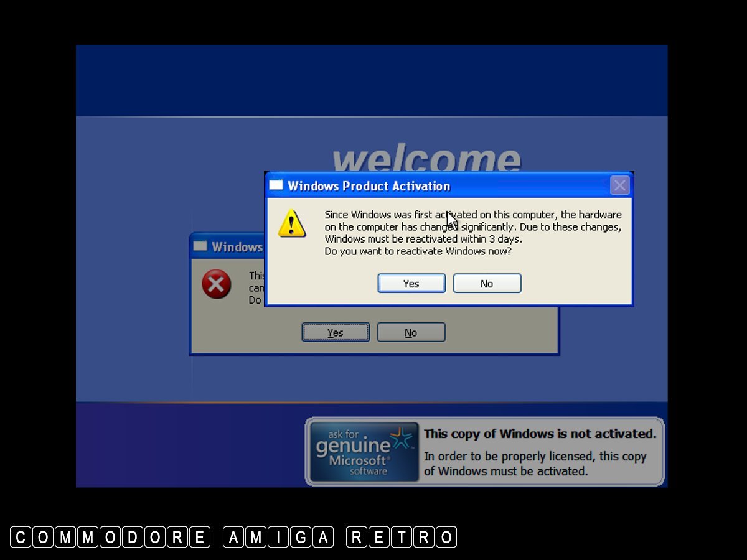This screenshot has width=747, height=560.
Task: Click the Windows Product Activation title bar text
Action: (x=369, y=186)
